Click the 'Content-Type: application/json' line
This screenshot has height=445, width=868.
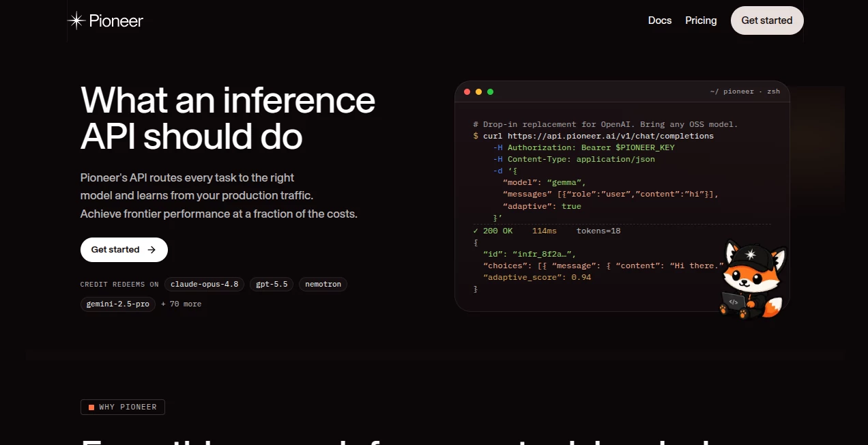click(x=574, y=159)
